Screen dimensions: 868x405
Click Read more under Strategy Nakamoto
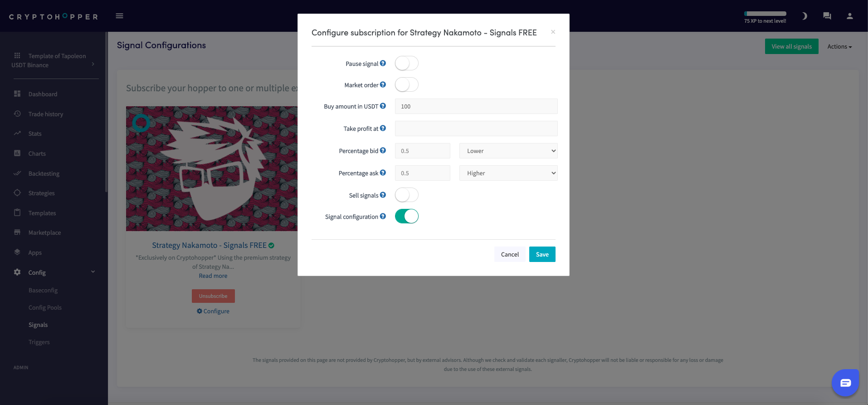point(213,276)
